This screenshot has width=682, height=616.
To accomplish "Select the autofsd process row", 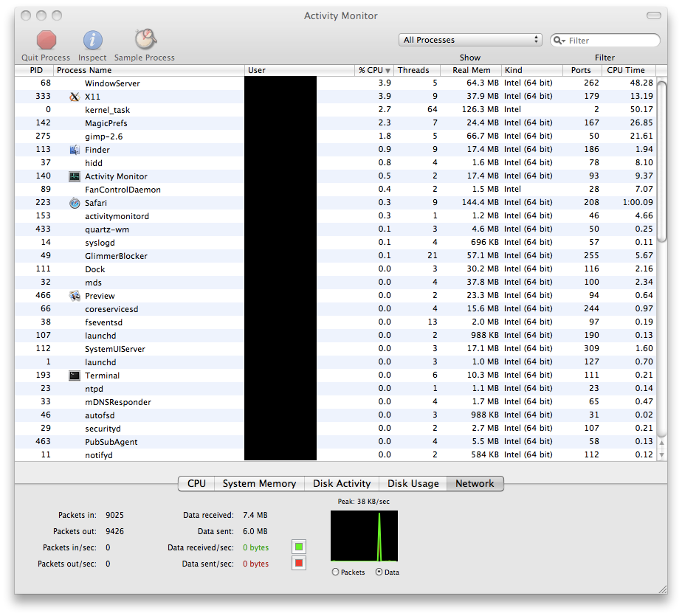I will pos(335,415).
